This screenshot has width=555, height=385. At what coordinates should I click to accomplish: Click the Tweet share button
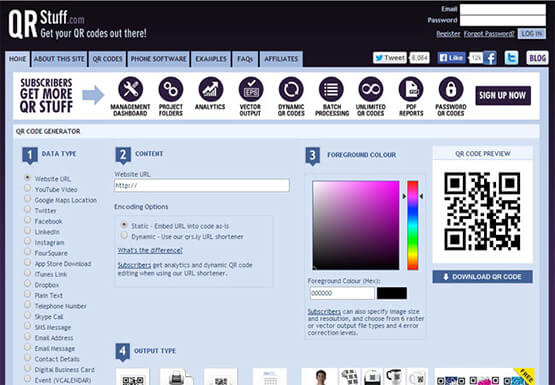click(389, 58)
